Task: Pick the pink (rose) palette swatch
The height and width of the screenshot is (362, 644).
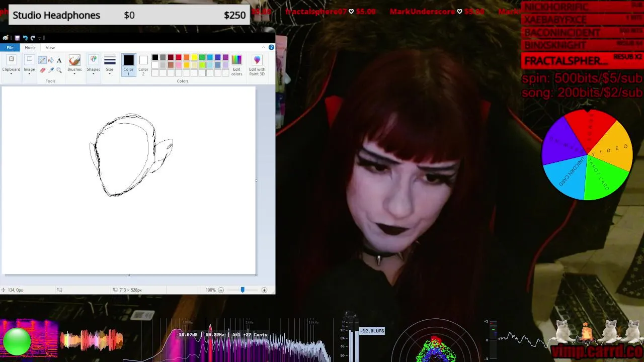Action: click(179, 65)
